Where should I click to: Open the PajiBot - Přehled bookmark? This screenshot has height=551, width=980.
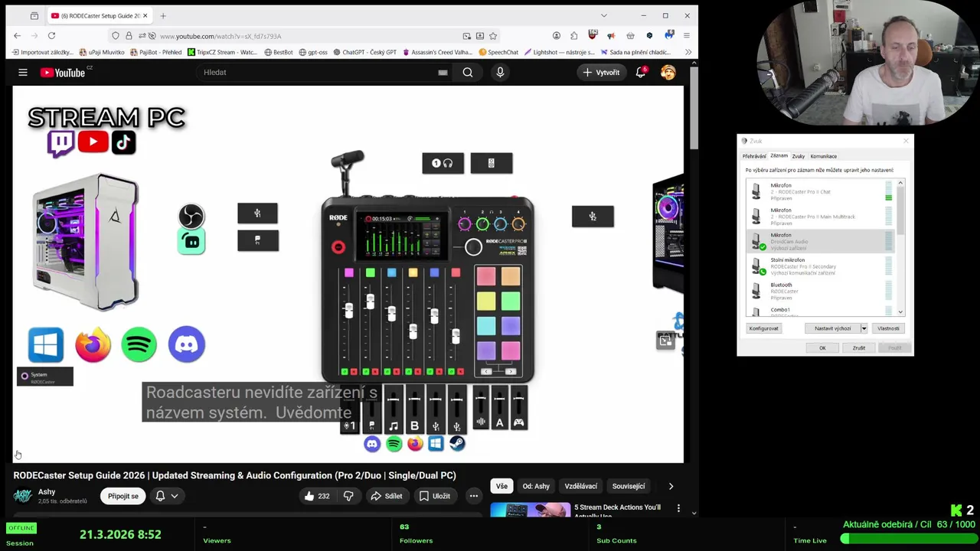156,52
